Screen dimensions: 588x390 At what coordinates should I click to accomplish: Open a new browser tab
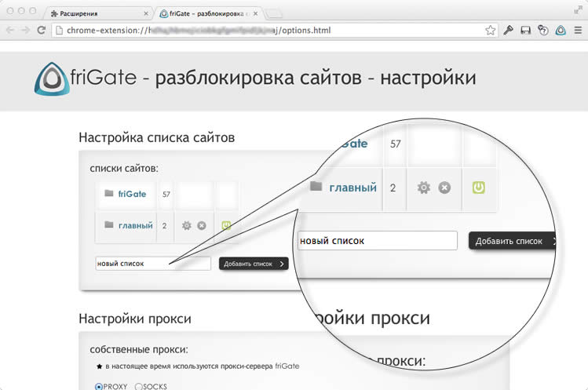click(x=274, y=14)
